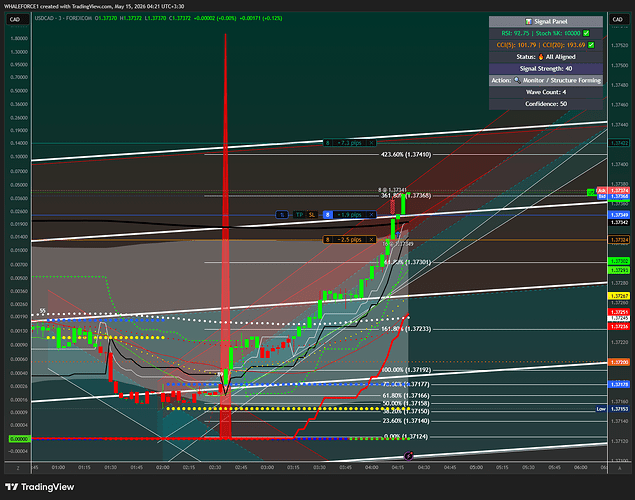Click the -2.5 pips stop label
Screen dimensions: 635x500
[350, 240]
